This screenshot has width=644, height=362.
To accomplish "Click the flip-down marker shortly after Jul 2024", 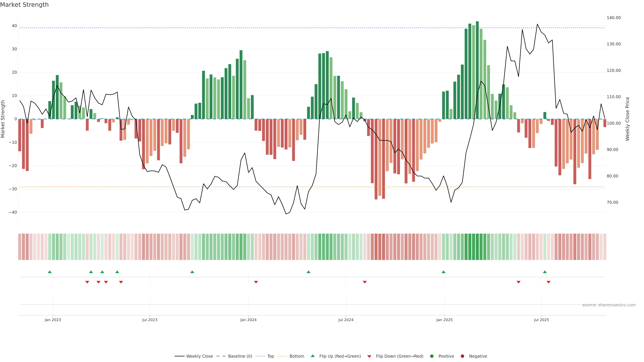I will 365,282.
